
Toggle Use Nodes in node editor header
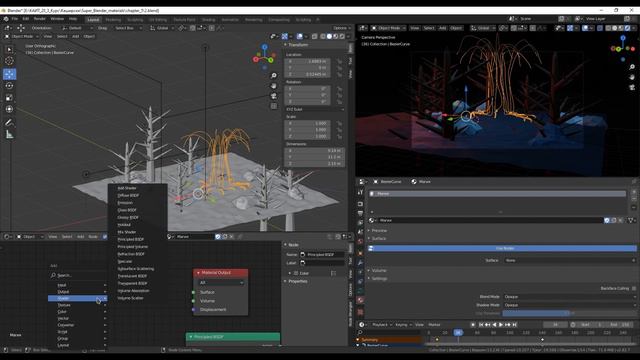105,236
